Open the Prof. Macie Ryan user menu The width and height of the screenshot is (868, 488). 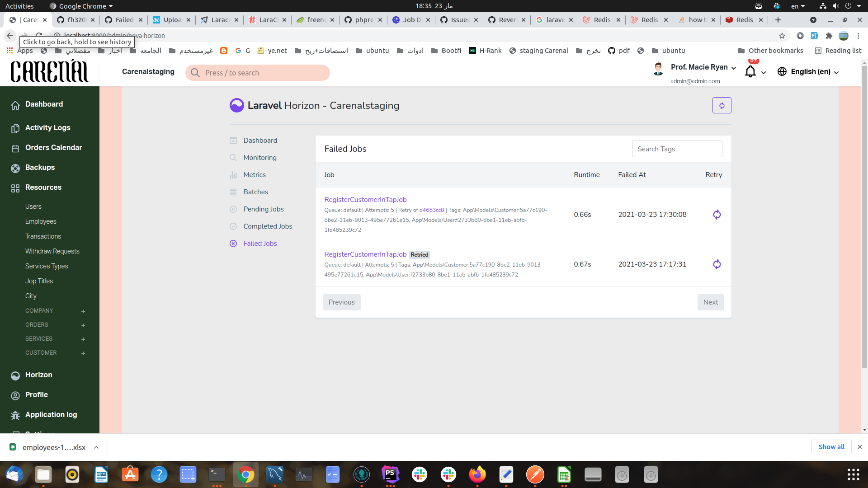[698, 67]
